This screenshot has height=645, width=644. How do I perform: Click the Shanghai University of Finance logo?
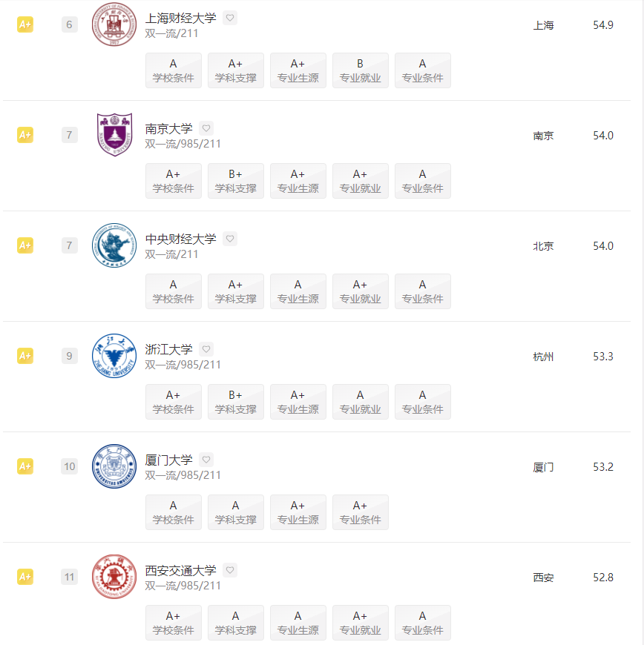pos(114,24)
